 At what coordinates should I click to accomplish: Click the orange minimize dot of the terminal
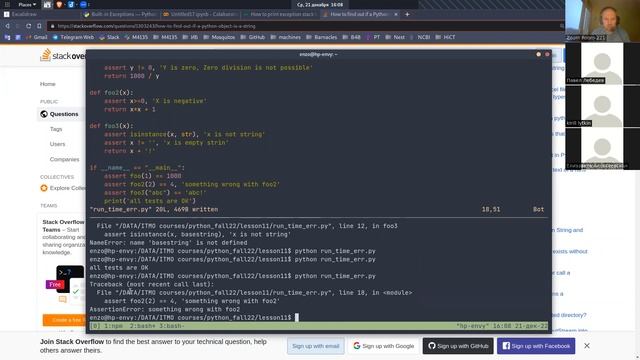point(538,54)
